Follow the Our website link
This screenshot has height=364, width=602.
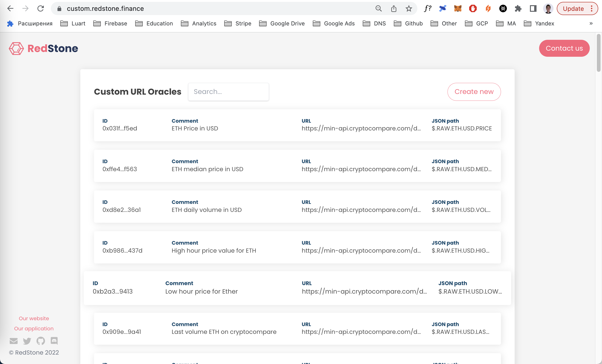pos(34,318)
